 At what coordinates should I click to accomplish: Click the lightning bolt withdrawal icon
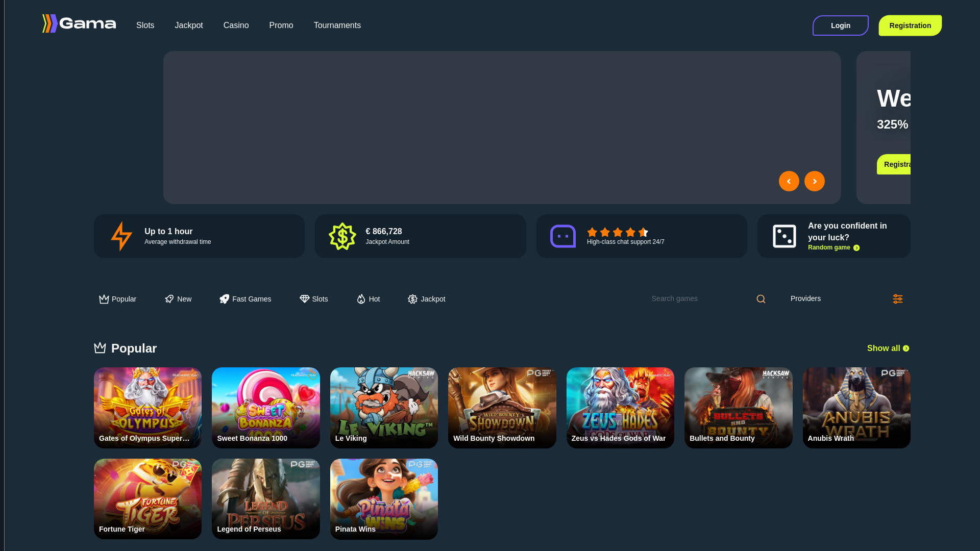121,236
